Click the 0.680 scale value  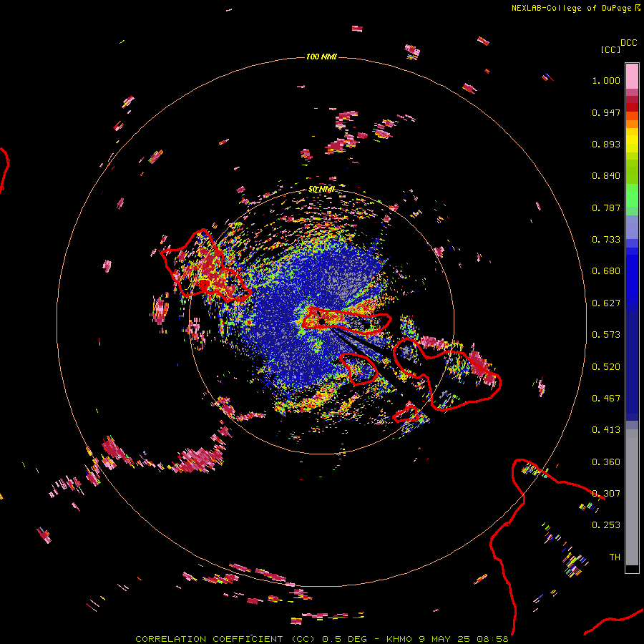pyautogui.click(x=606, y=271)
